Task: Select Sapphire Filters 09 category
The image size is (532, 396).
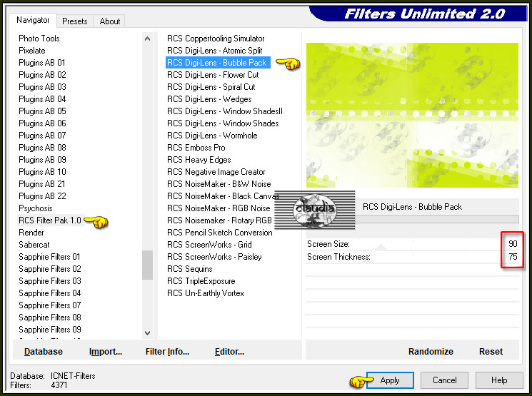Action: tap(50, 330)
